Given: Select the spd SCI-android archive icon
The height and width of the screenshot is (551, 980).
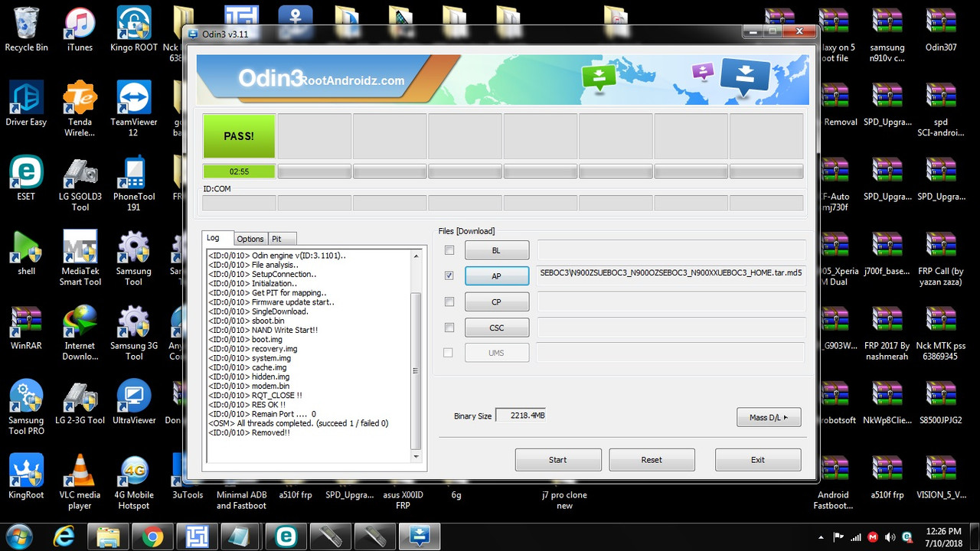Looking at the screenshot, I should [941, 109].
